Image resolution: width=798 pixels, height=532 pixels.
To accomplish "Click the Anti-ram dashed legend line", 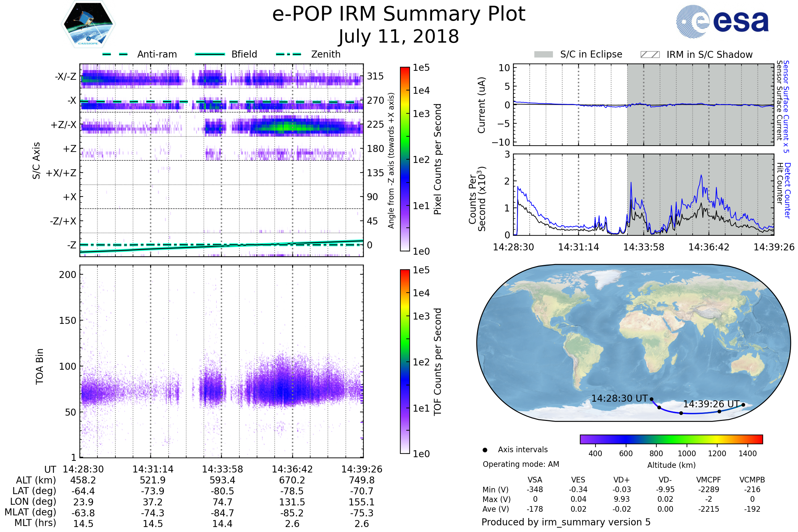I will click(115, 54).
